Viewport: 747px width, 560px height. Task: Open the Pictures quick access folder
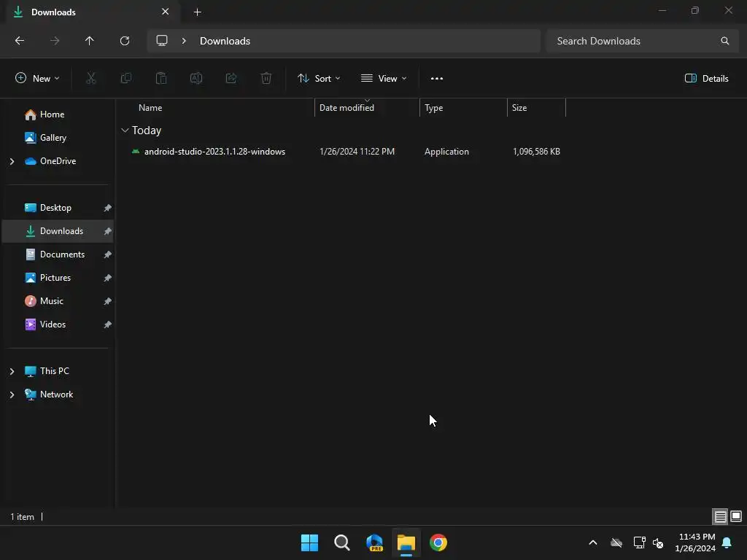coord(55,278)
